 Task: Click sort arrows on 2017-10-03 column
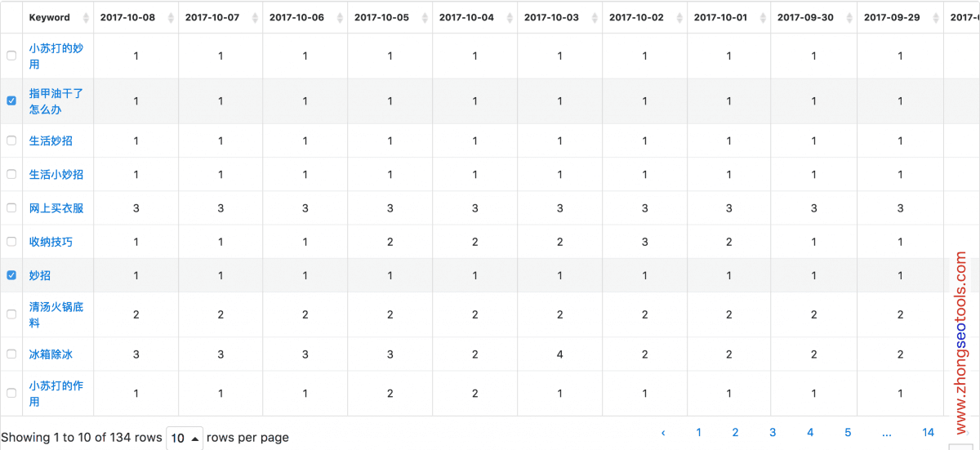595,18
